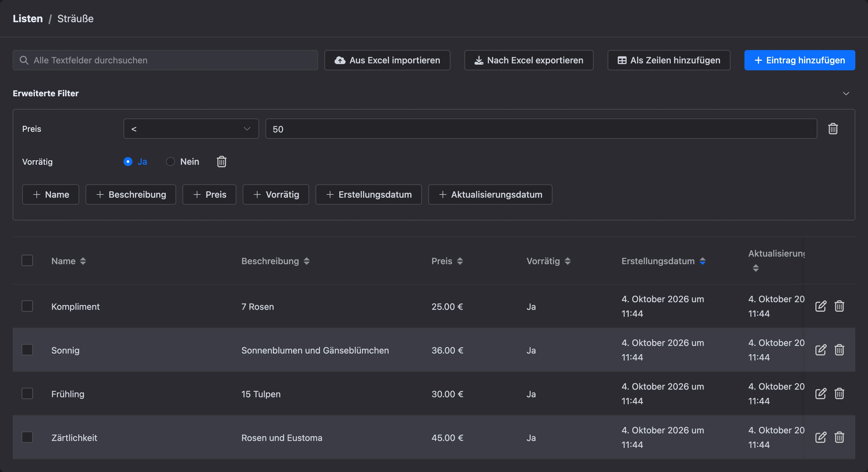Focus the Alle Textfelder durchsuchen search field
This screenshot has width=868, height=472.
(165, 60)
